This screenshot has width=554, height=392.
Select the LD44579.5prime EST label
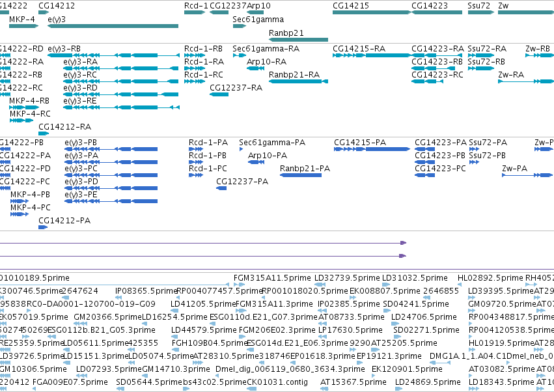pos(204,330)
